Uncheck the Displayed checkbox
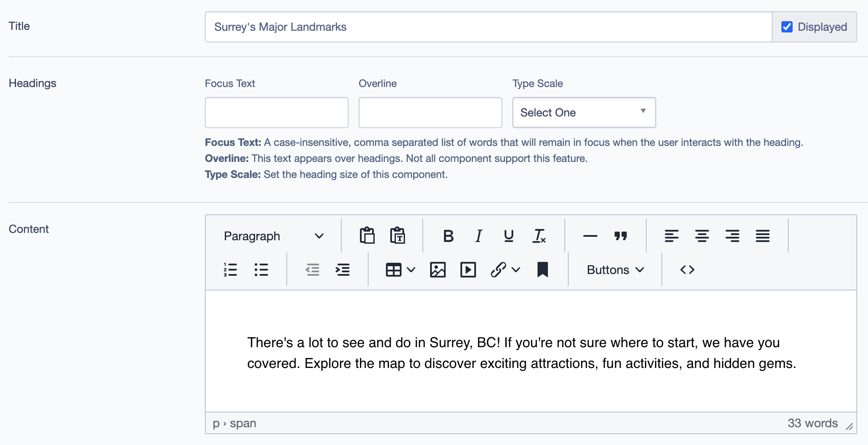Screen dimensions: 868x445 (787, 27)
